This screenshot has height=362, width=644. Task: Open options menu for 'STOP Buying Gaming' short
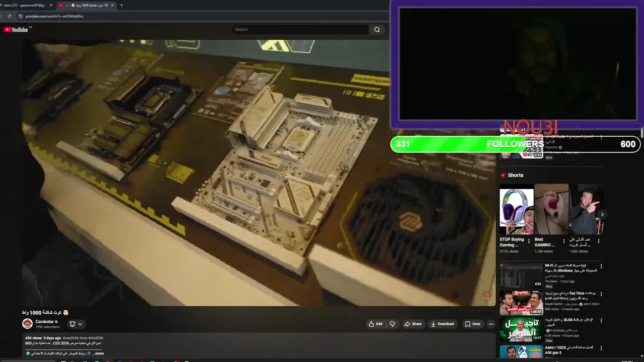click(x=529, y=241)
